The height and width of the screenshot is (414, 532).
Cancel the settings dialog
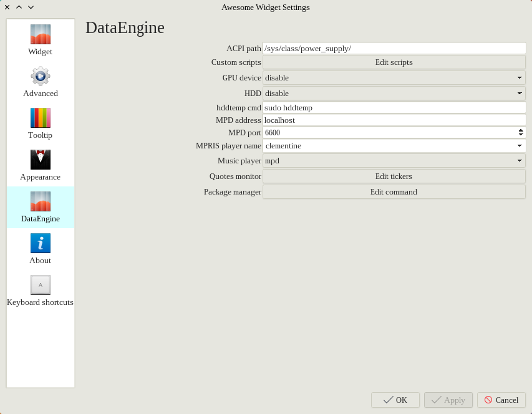pyautogui.click(x=501, y=400)
